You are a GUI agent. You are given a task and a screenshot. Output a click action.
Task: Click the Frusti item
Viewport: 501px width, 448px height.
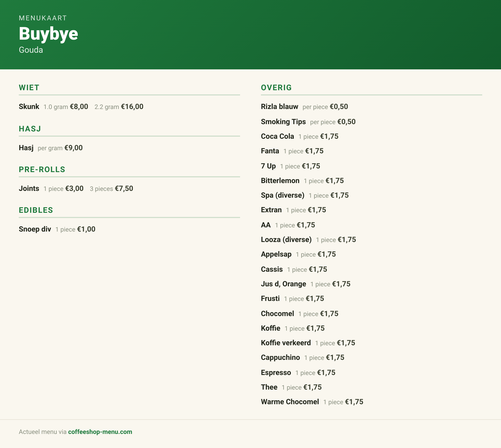[270, 299]
